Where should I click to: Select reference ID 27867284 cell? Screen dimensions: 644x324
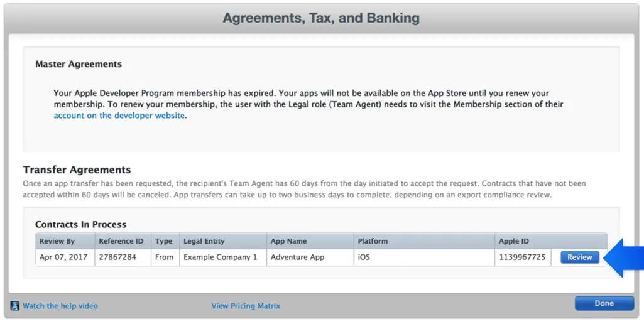pos(123,257)
